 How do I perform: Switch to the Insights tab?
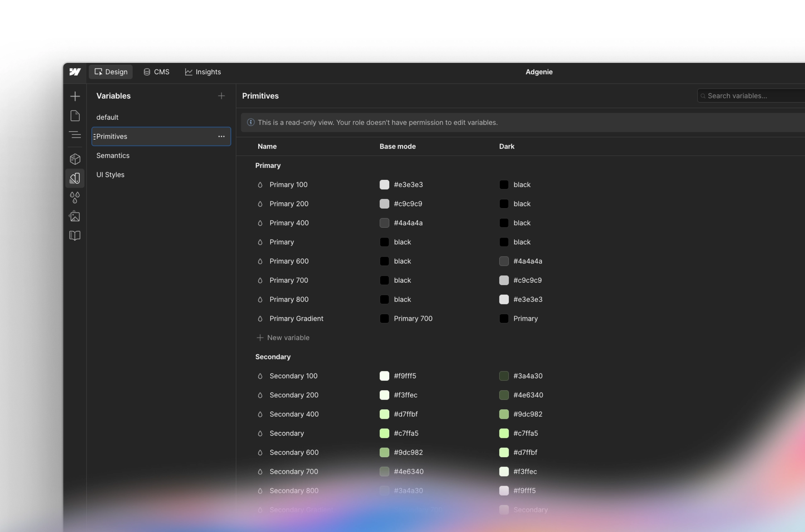203,72
